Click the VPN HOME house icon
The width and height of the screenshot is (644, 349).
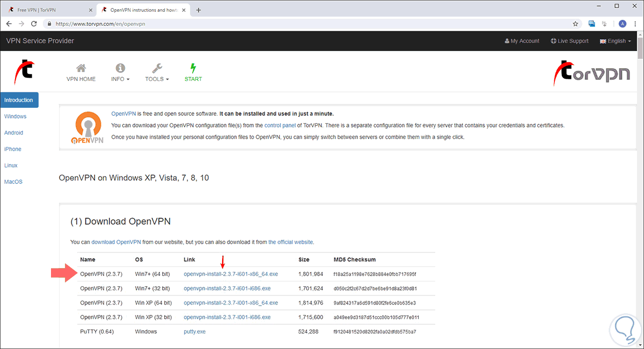click(81, 68)
